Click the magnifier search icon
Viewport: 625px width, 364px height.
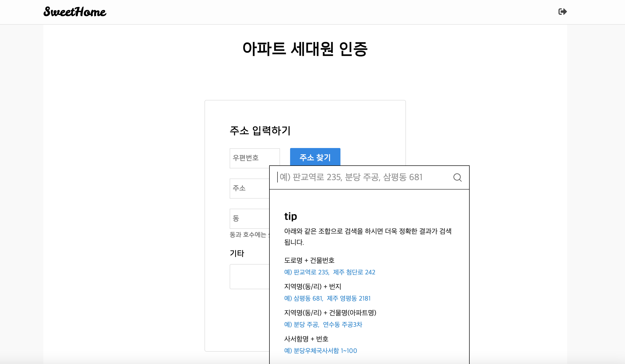tap(457, 177)
